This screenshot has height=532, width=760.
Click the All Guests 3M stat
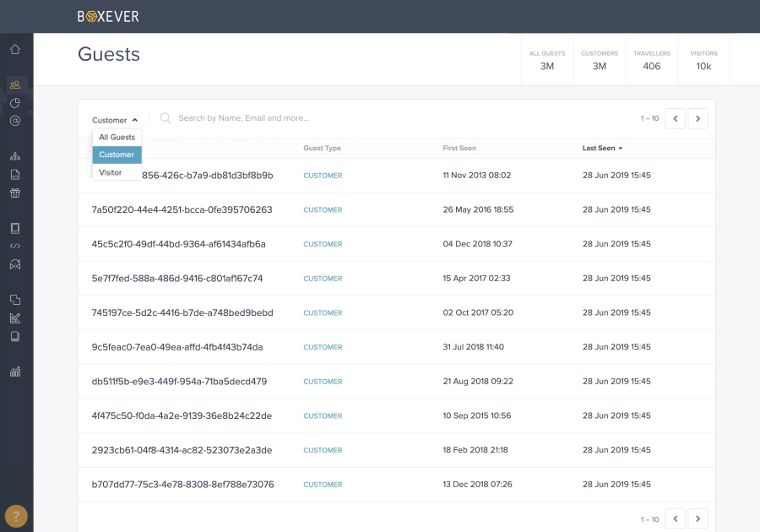pos(547,60)
